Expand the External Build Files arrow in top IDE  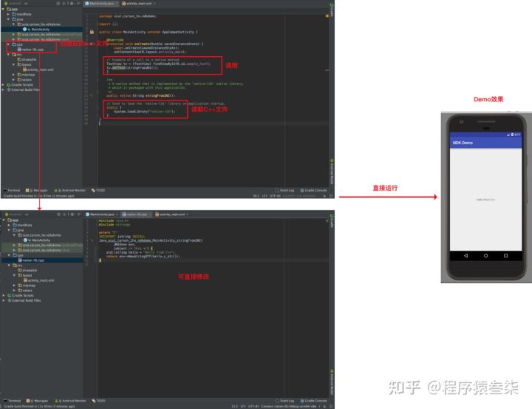click(4, 89)
